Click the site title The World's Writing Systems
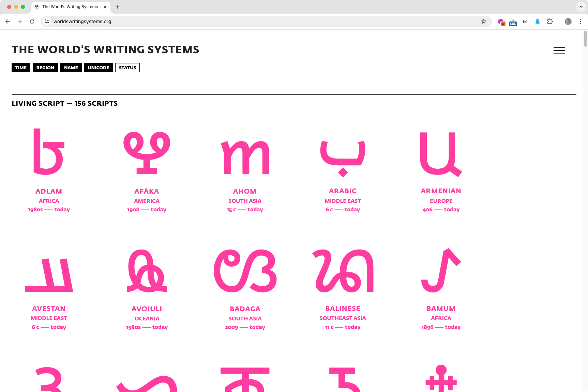This screenshot has height=392, width=588. (105, 50)
